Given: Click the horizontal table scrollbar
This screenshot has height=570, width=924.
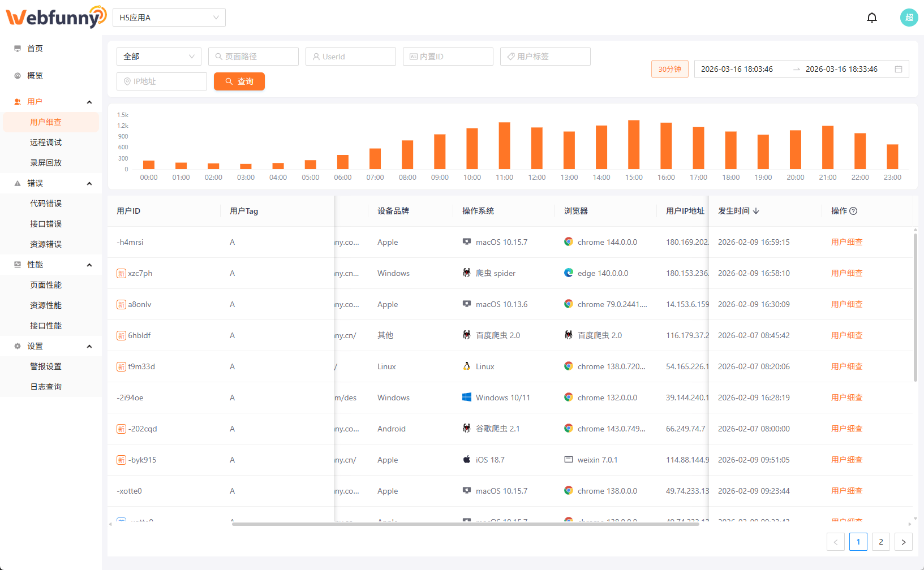Looking at the screenshot, I should tap(465, 524).
